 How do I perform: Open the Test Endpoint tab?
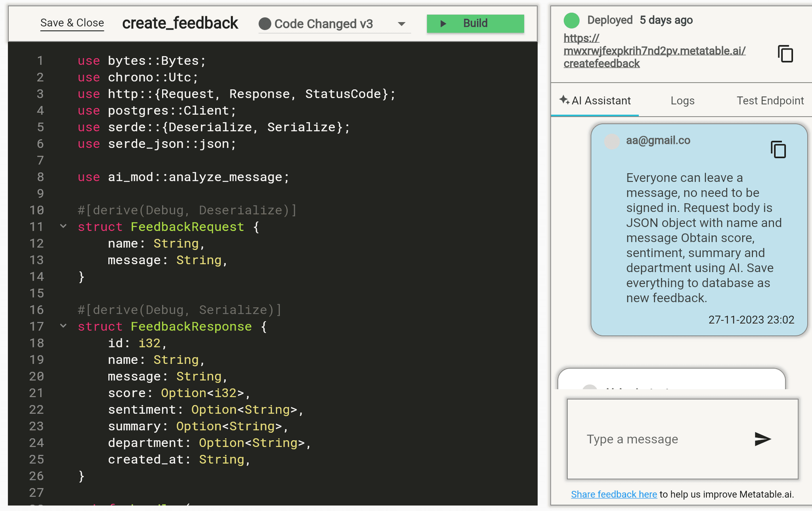770,100
